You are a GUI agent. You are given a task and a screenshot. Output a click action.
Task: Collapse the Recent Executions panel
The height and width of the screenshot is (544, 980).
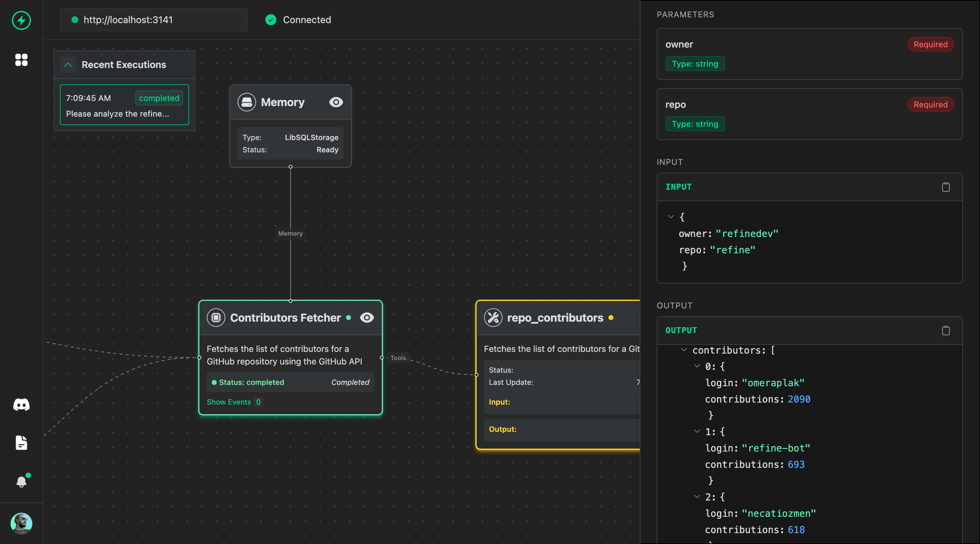pos(68,65)
